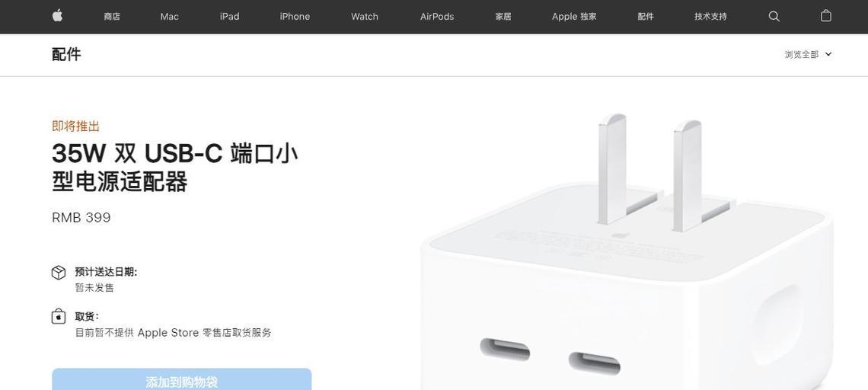This screenshot has width=868, height=390.
Task: Click the Apple Store pickup bag icon
Action: [59, 317]
